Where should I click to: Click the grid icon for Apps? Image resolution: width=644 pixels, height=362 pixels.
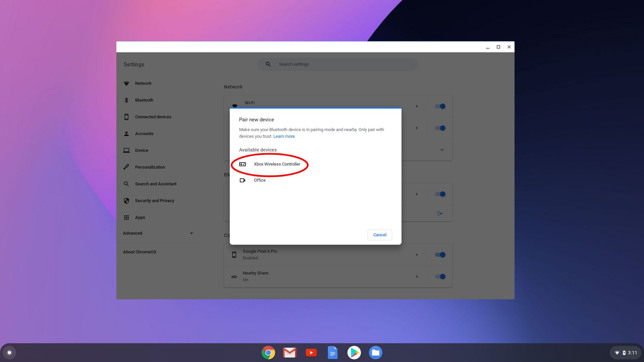pyautogui.click(x=126, y=218)
